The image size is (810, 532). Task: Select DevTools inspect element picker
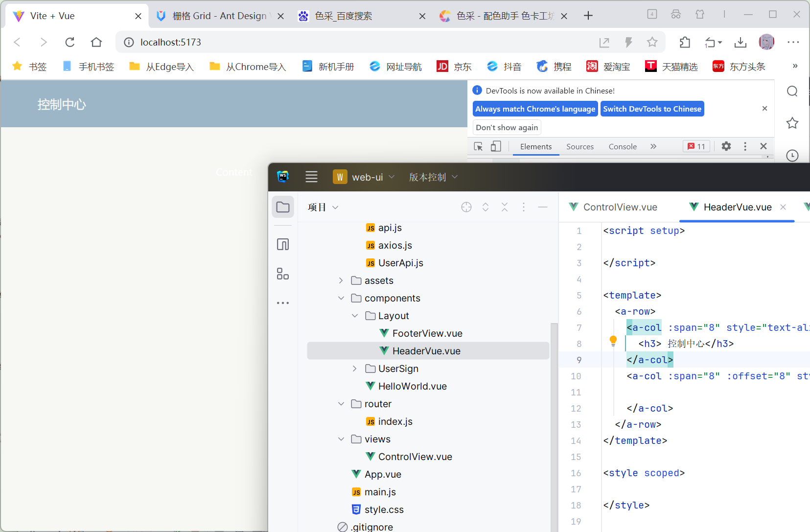tap(479, 146)
